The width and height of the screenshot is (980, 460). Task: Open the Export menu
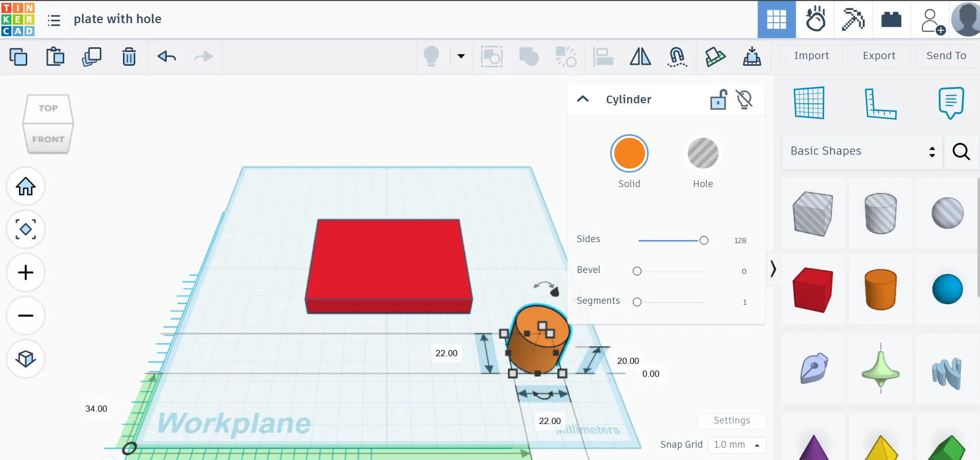click(879, 56)
